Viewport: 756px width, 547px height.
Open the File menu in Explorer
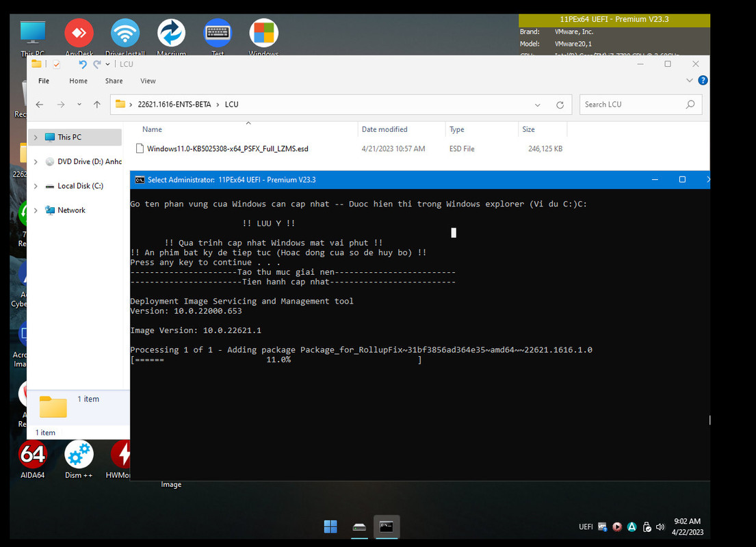(x=44, y=81)
